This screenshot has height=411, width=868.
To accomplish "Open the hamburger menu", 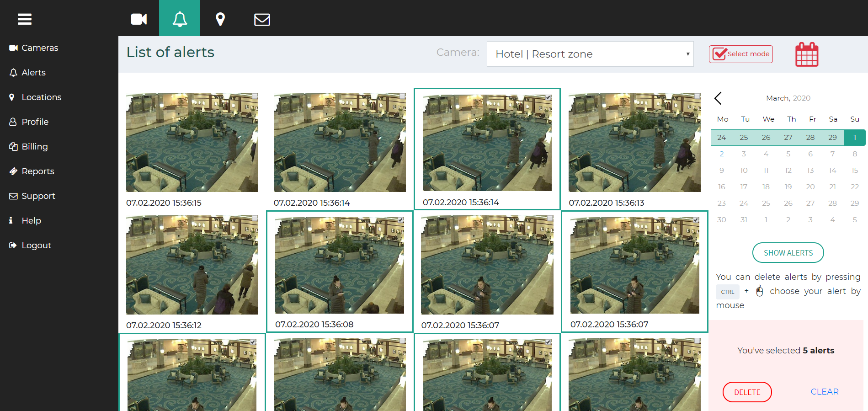I will pyautogui.click(x=25, y=19).
